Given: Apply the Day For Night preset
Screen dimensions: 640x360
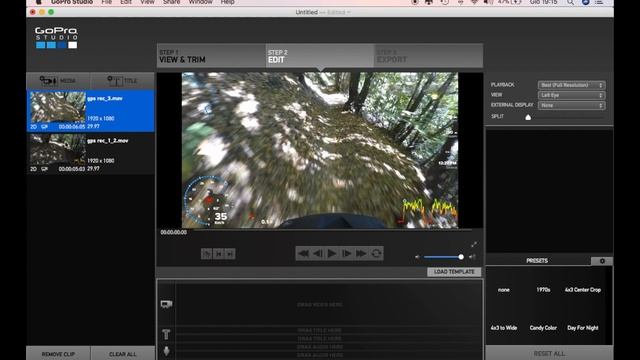Looking at the screenshot, I should [x=583, y=328].
